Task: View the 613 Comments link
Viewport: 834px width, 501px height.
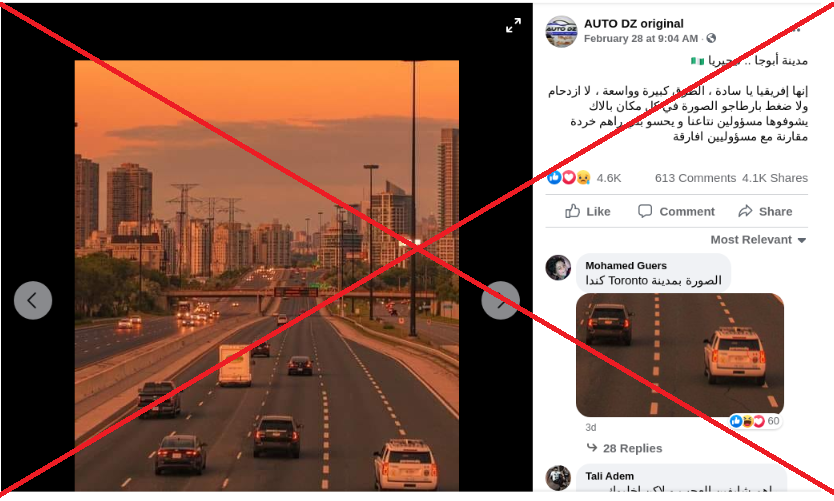Action: (695, 178)
